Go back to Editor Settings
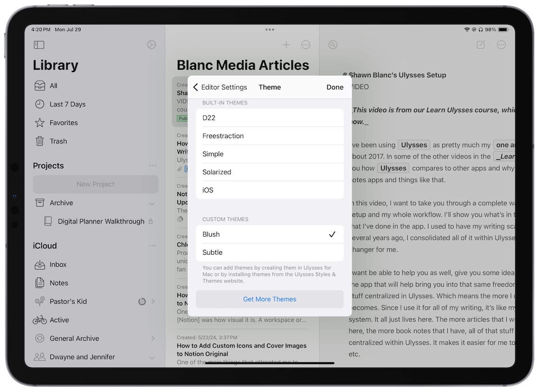This screenshot has width=540, height=392. coord(220,87)
